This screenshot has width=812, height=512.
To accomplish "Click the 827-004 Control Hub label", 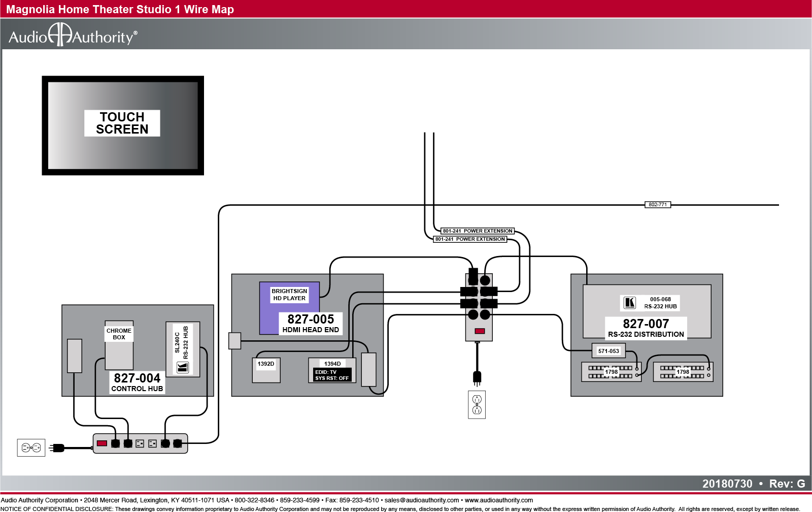I will pos(137,382).
